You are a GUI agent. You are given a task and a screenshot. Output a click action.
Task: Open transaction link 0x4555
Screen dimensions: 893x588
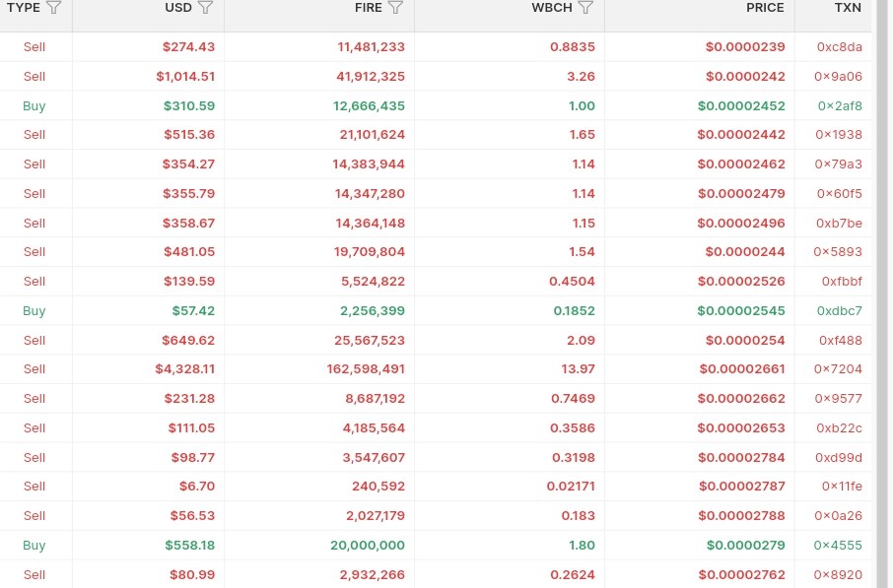click(838, 546)
